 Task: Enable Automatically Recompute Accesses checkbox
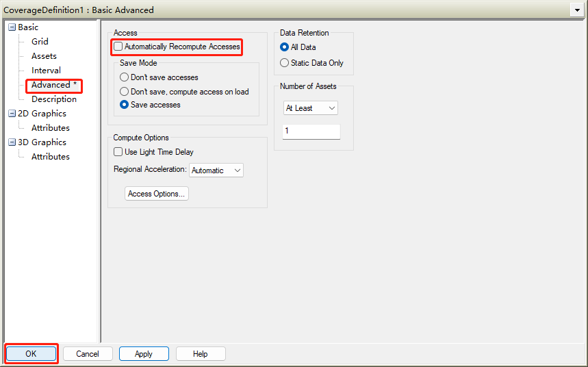pyautogui.click(x=118, y=47)
